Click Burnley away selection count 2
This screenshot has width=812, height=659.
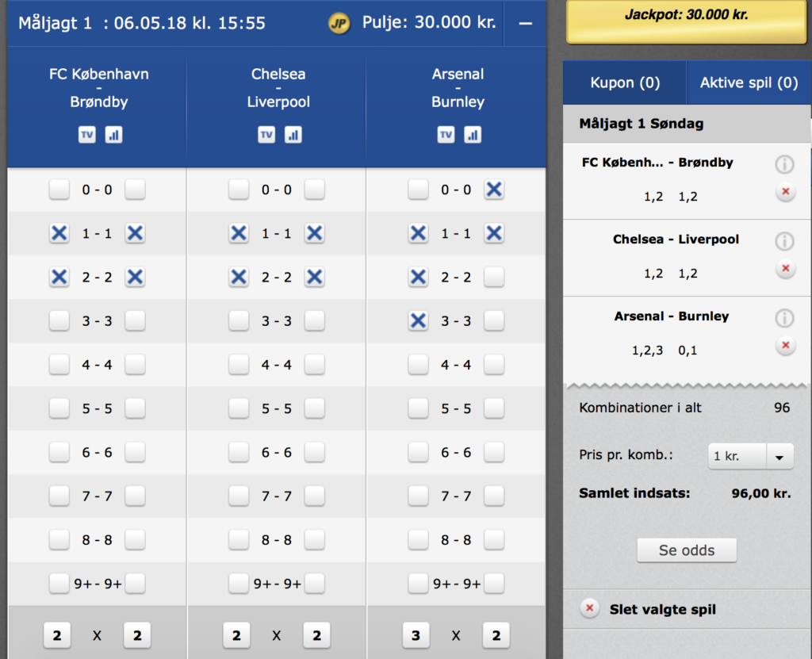[x=496, y=635]
